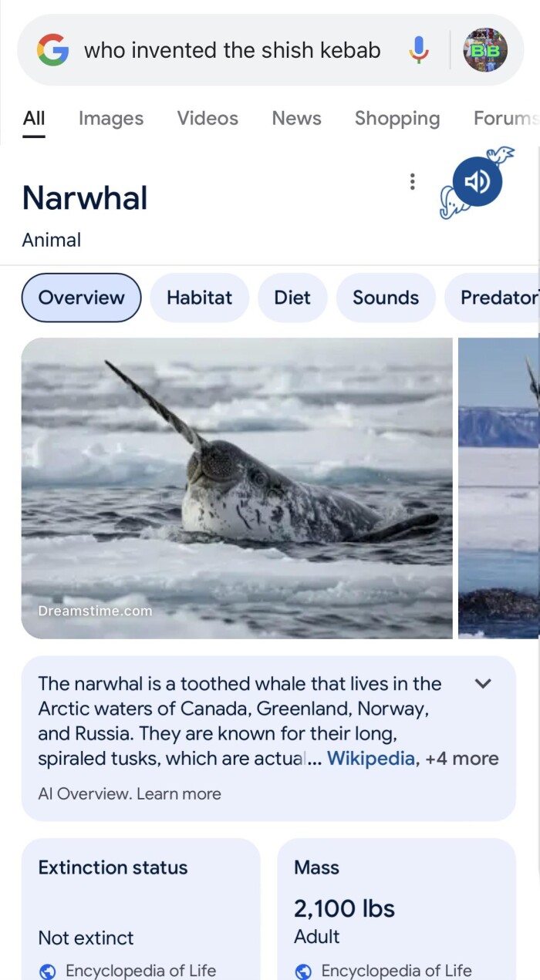Expand the AI Overview chevron
540x980 pixels.
[483, 683]
